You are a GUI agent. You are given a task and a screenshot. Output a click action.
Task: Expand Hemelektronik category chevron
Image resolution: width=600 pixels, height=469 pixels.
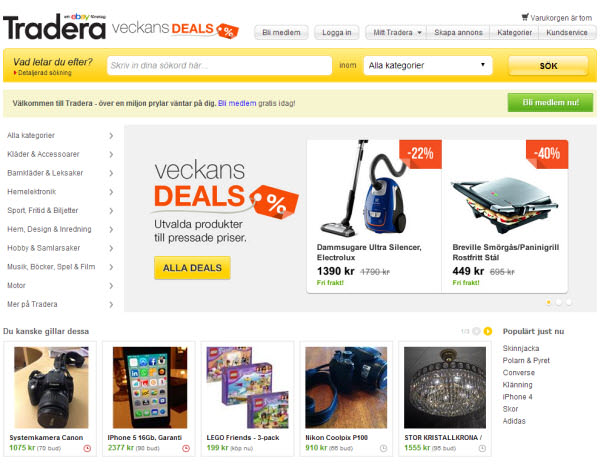click(x=111, y=192)
